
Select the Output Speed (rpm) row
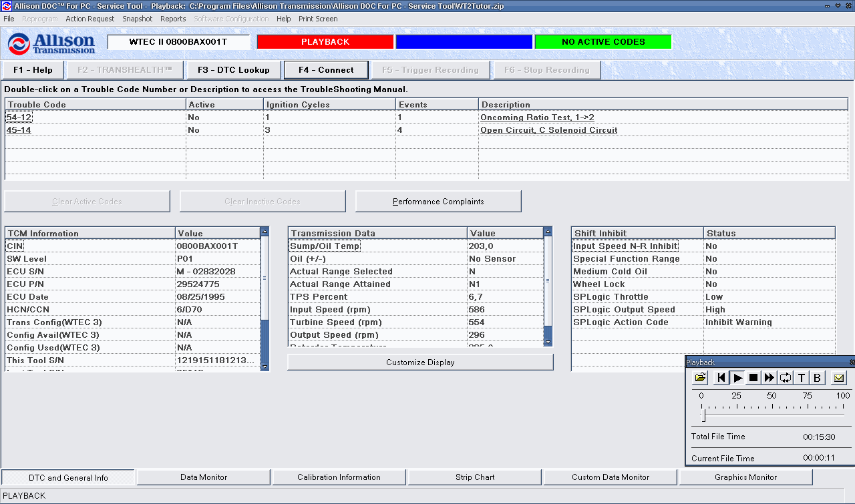[415, 335]
